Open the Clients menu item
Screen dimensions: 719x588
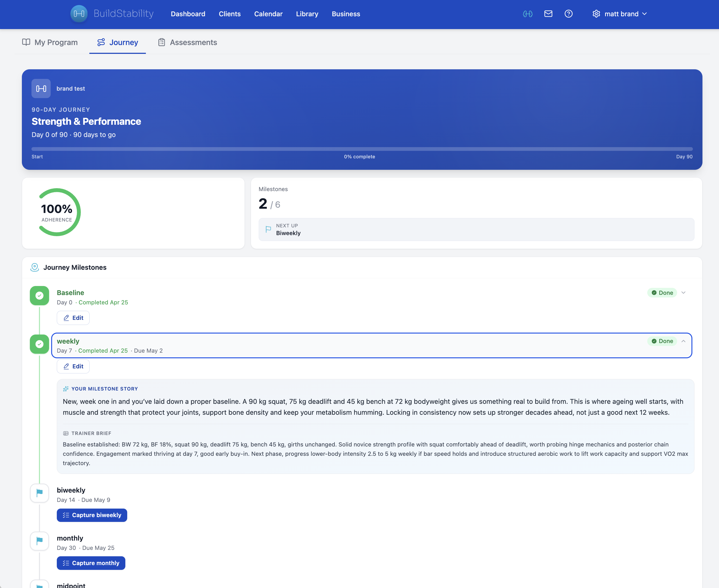click(230, 14)
